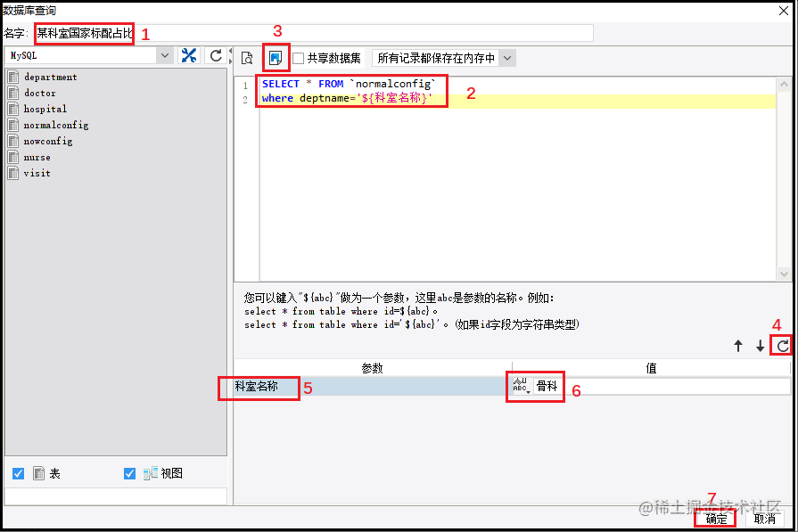Click the SQL editor scrollbar down arrow
Image resolution: width=798 pixels, height=532 pixels.
(784, 274)
